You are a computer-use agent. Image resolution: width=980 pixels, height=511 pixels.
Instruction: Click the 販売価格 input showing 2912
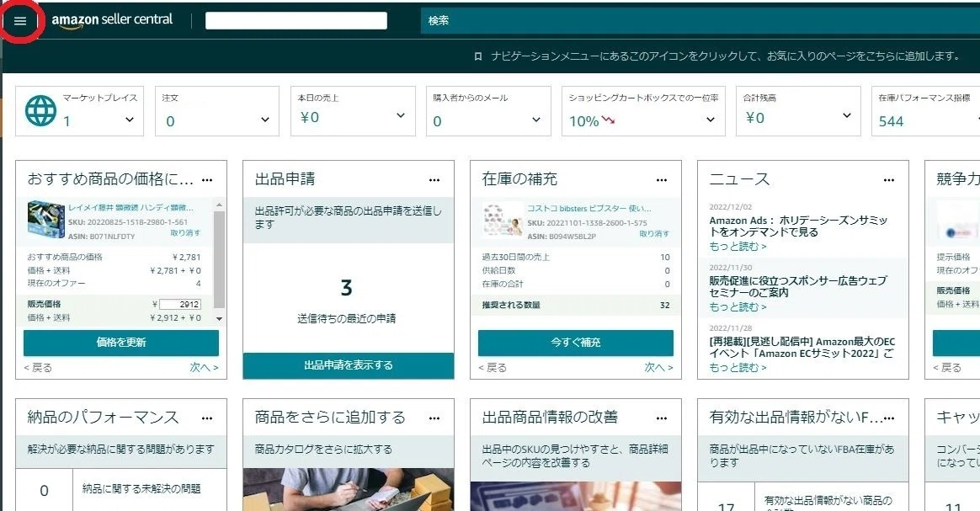180,304
